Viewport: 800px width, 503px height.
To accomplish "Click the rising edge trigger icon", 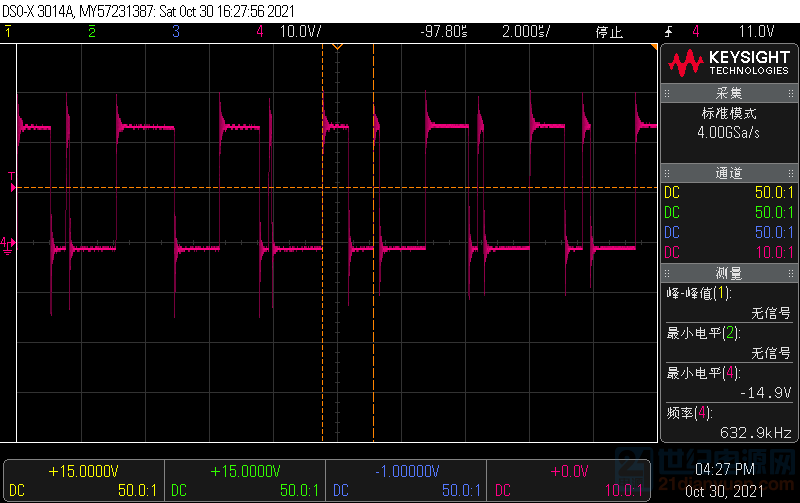I will click(668, 32).
